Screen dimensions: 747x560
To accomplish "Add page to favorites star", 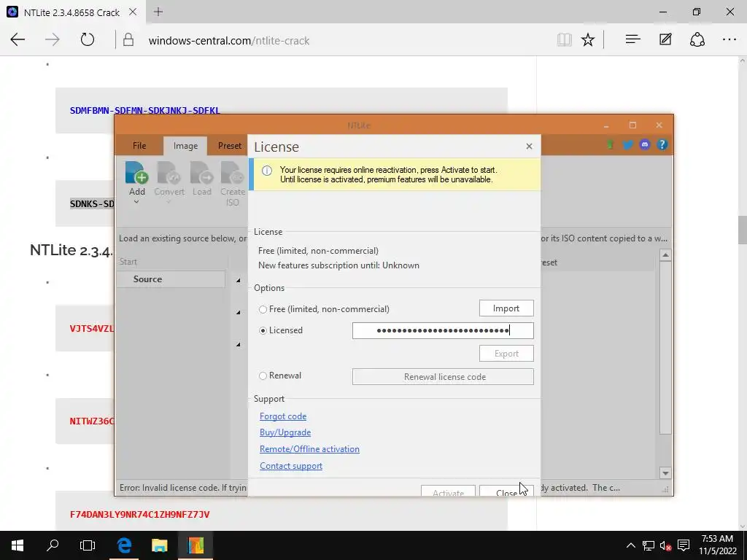I will [588, 40].
